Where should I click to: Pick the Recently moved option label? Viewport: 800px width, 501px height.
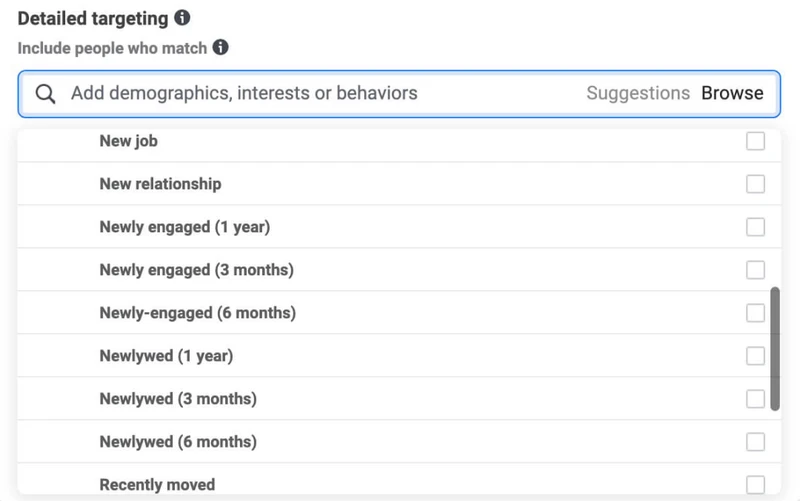[x=157, y=485]
